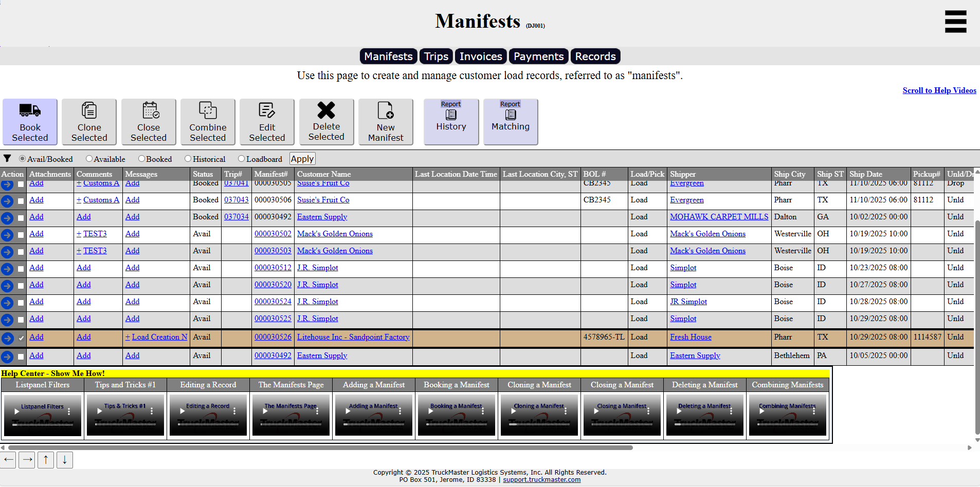This screenshot has height=487, width=980.
Task: Uncheck the Litehouse Inc row checkbox
Action: 21,338
